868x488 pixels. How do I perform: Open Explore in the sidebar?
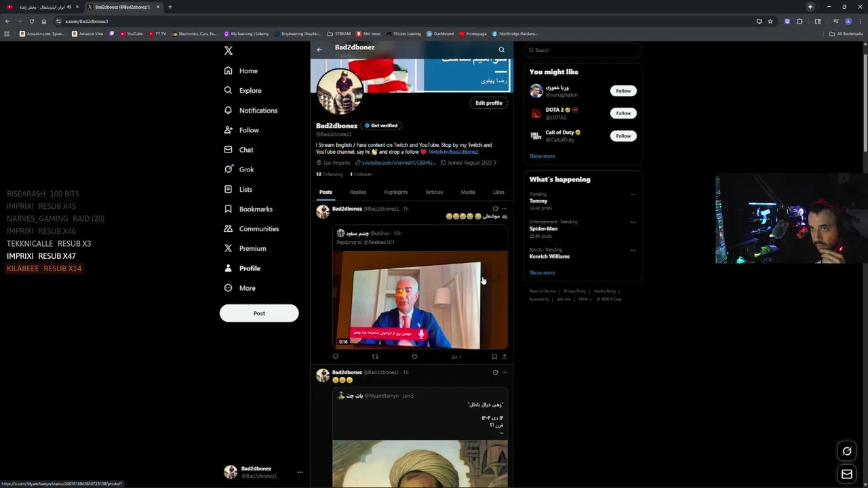(x=243, y=90)
